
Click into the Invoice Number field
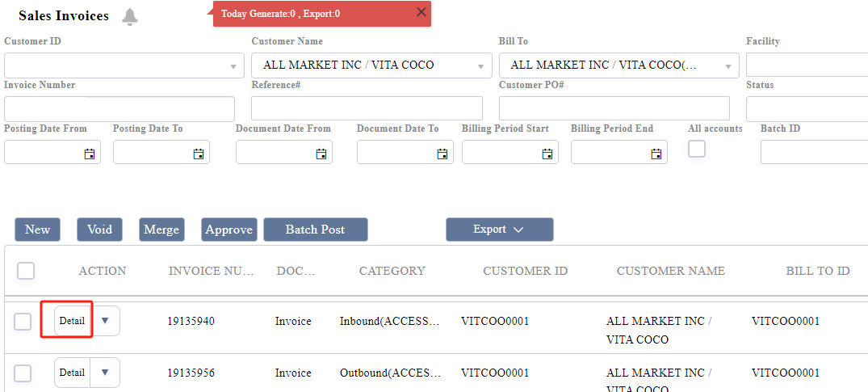pos(120,109)
